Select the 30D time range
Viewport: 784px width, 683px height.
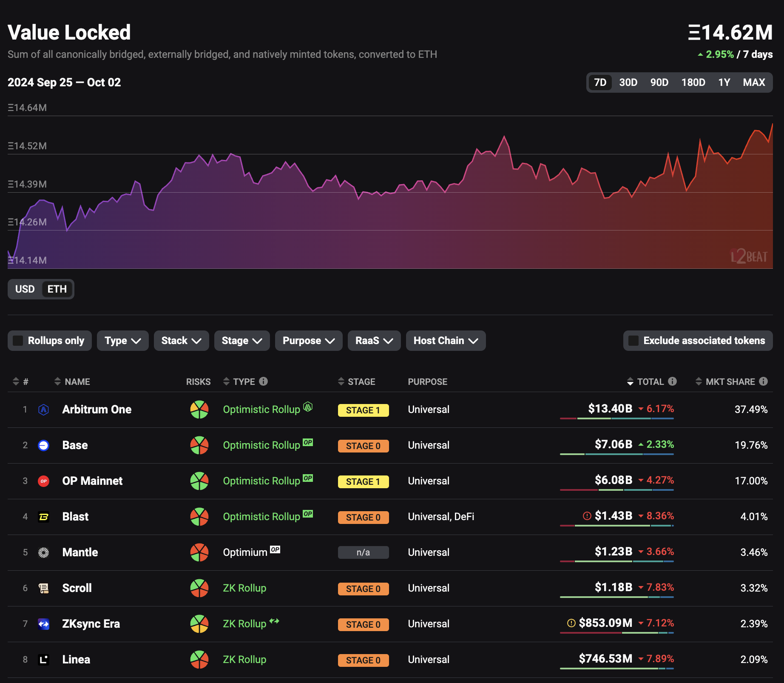click(x=628, y=83)
